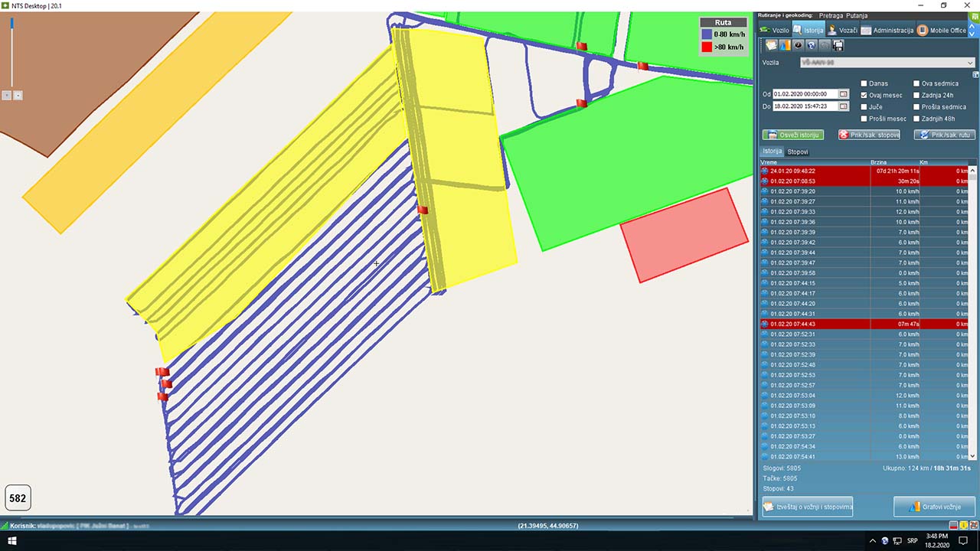
Task: Open calendar picker for the Do date
Action: point(844,106)
